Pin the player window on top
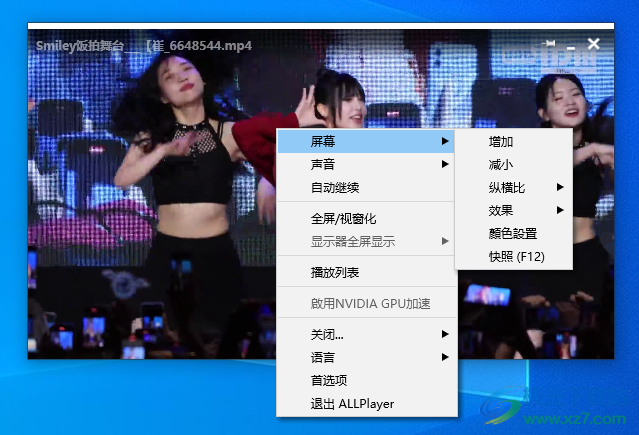 [549, 43]
